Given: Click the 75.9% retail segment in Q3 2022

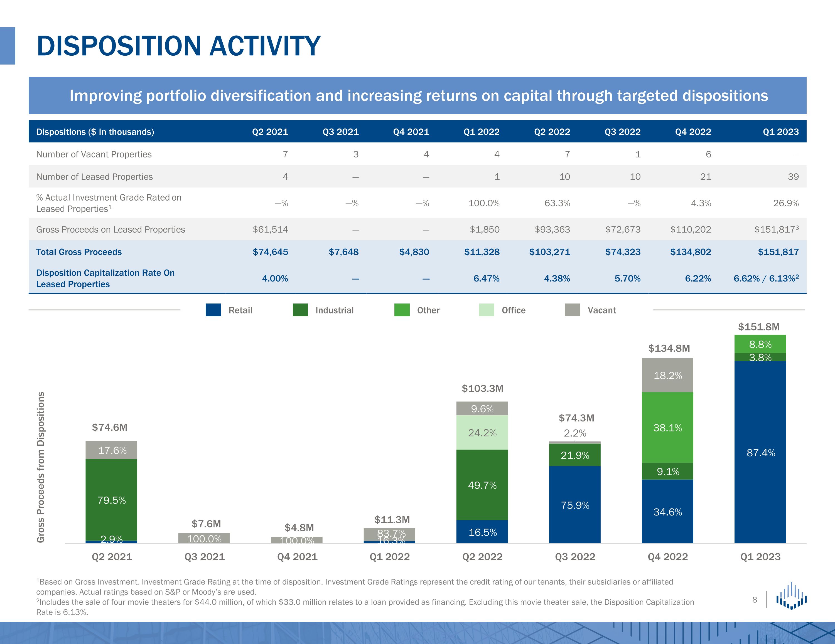Looking at the screenshot, I should pos(575,505).
